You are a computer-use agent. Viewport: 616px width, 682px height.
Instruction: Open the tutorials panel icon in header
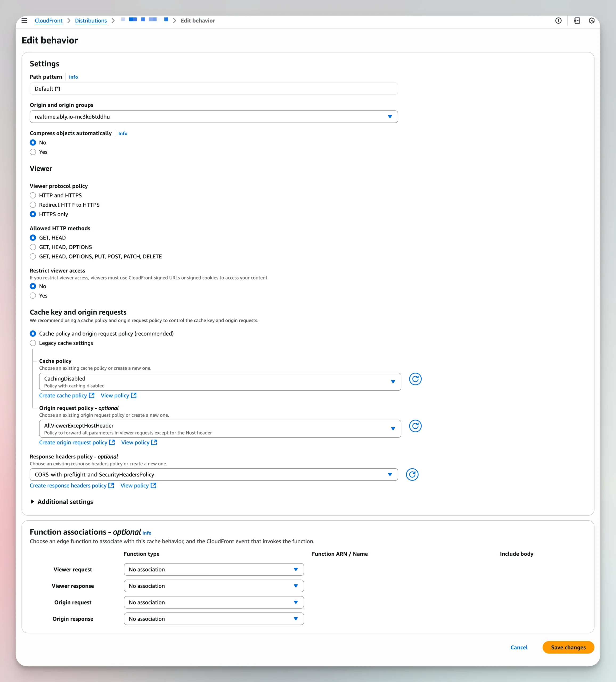pos(577,21)
